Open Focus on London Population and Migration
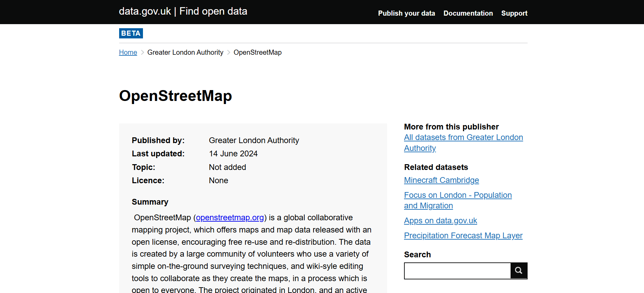644x293 pixels. click(x=458, y=200)
